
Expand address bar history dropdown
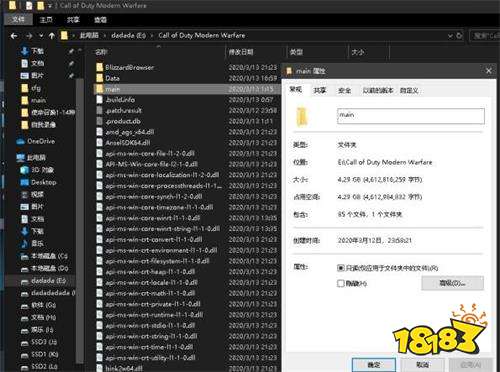[450, 35]
